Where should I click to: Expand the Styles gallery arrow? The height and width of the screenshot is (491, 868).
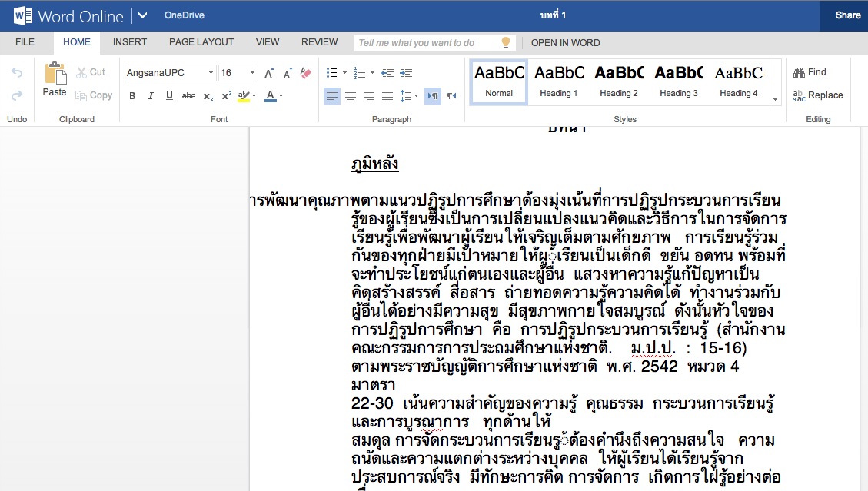tap(775, 99)
